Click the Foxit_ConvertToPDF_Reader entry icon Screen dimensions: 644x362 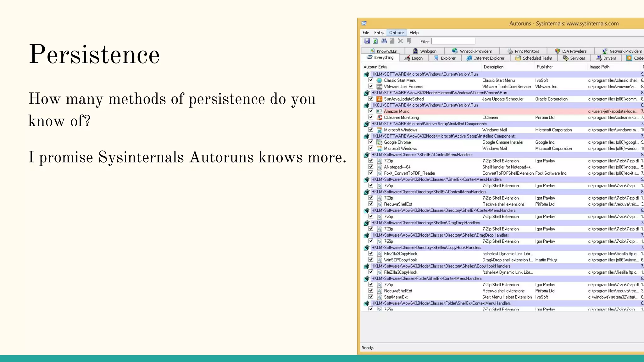tap(380, 173)
